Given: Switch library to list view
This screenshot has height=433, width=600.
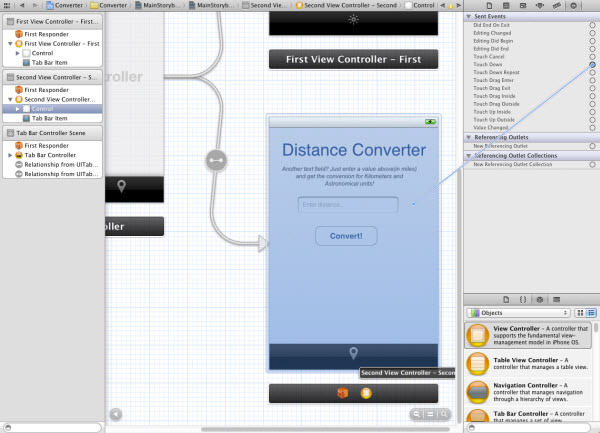Looking at the screenshot, I should pyautogui.click(x=591, y=313).
